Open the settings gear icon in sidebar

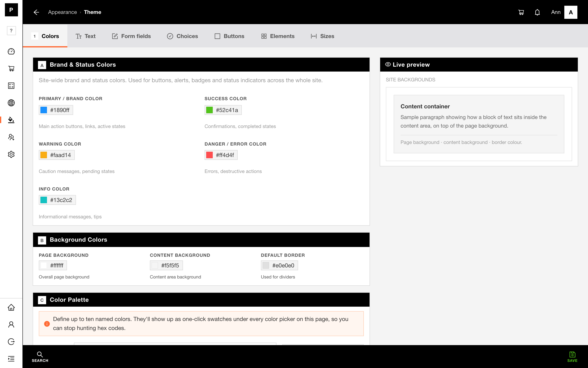point(11,154)
